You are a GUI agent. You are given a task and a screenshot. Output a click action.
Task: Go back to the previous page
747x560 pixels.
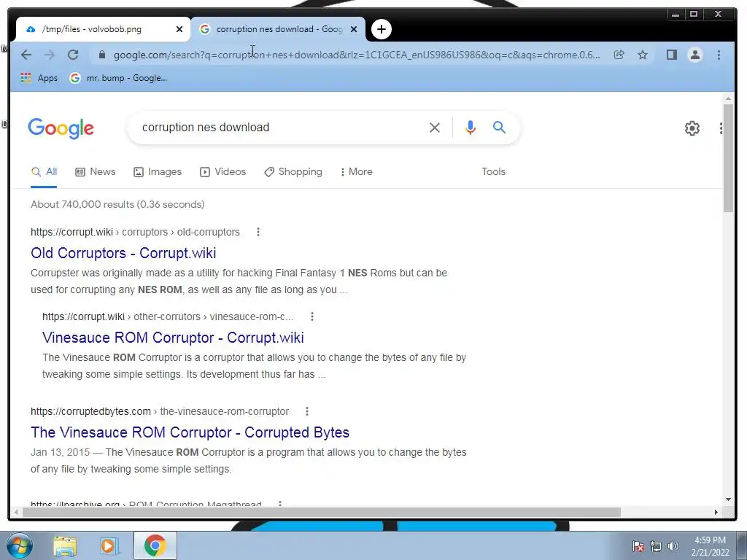tap(26, 55)
